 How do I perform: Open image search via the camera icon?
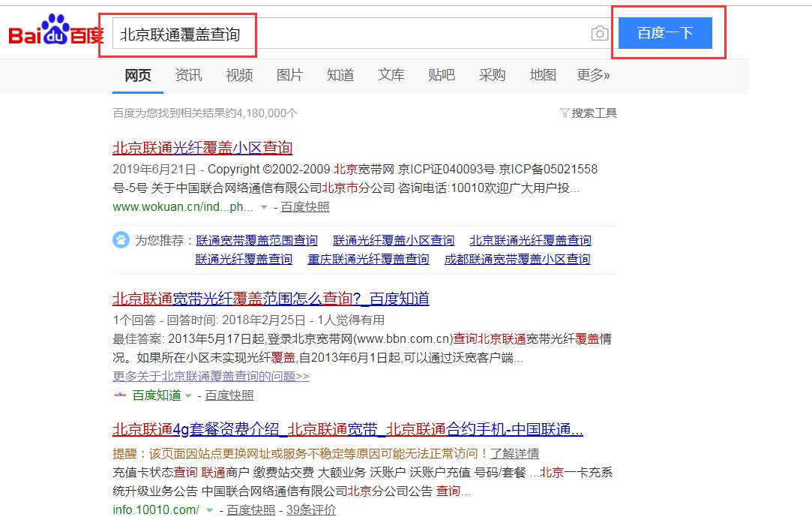point(599,33)
